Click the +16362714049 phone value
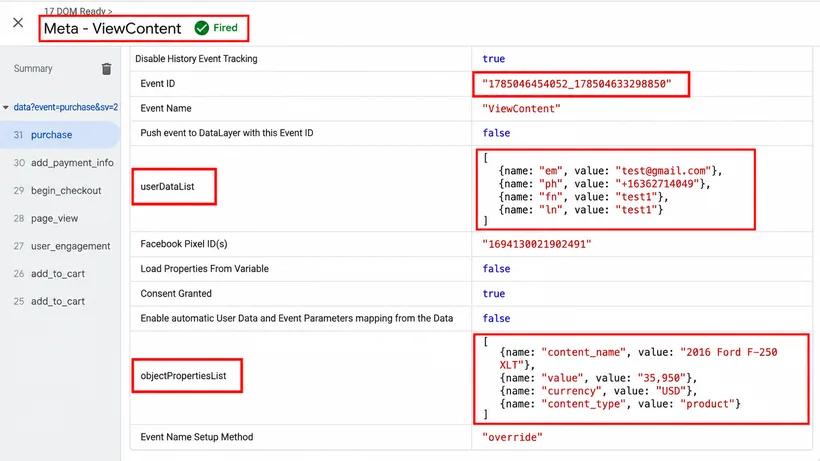This screenshot has height=461, width=820. (x=657, y=183)
